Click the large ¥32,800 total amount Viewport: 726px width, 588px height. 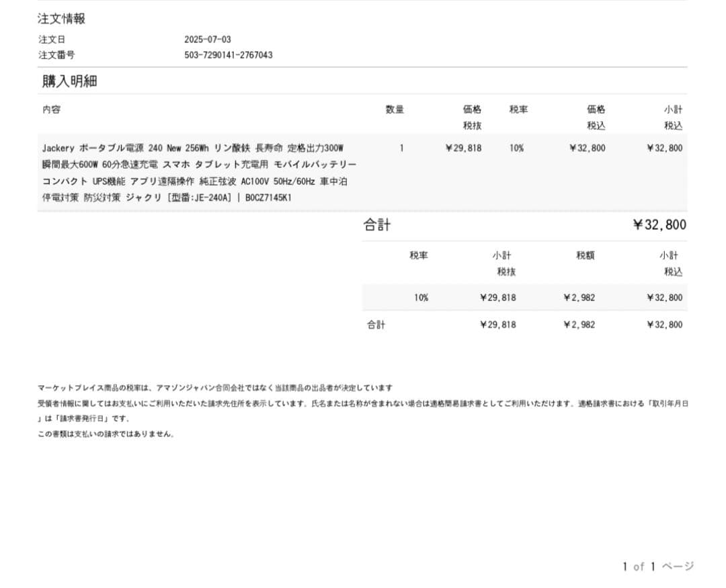[x=659, y=225]
